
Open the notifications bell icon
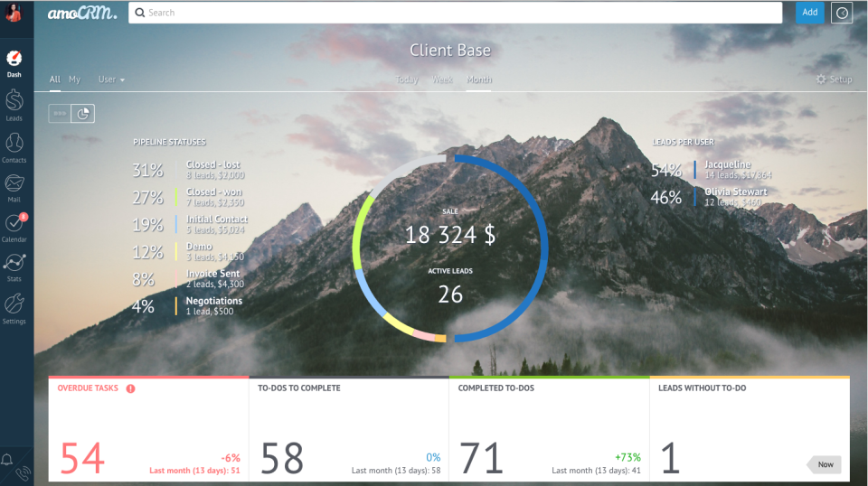[x=6, y=460]
